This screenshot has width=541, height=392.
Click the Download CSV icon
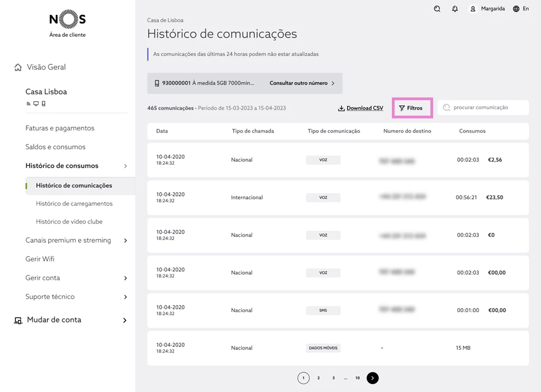[x=341, y=108]
